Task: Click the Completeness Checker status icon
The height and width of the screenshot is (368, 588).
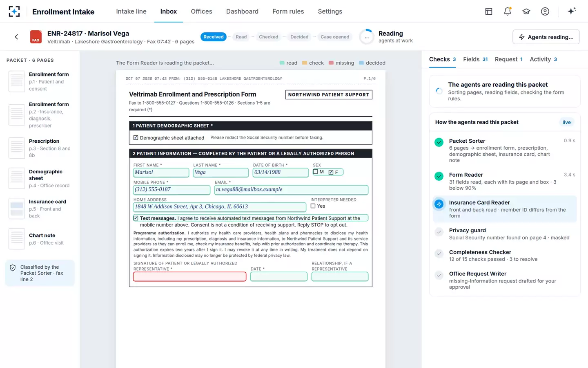Action: pos(439,254)
